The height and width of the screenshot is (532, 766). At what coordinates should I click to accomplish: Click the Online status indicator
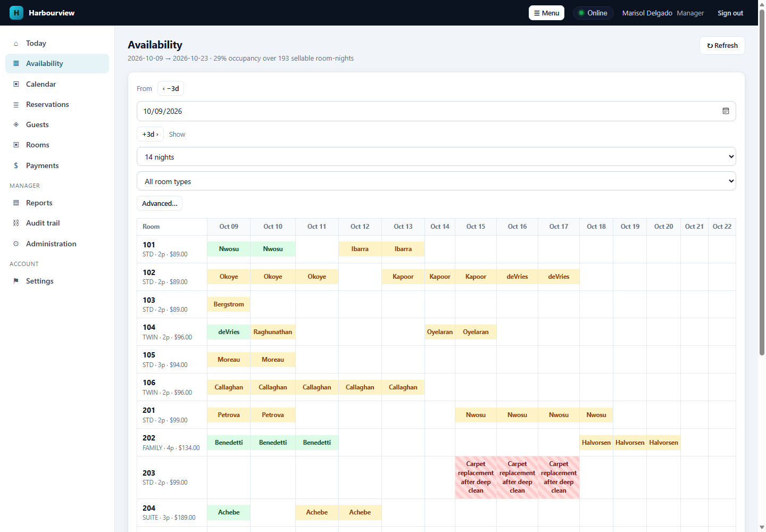pos(593,13)
